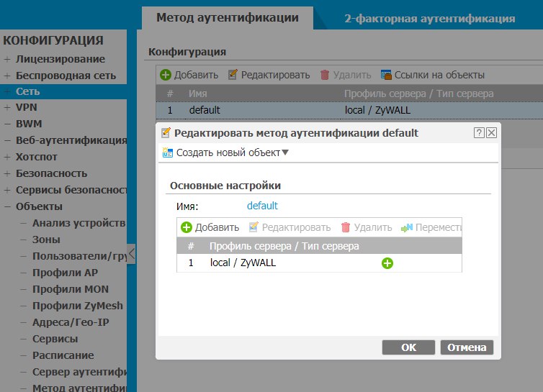Click the default name value in the dialog
The width and height of the screenshot is (543, 392).
click(262, 206)
